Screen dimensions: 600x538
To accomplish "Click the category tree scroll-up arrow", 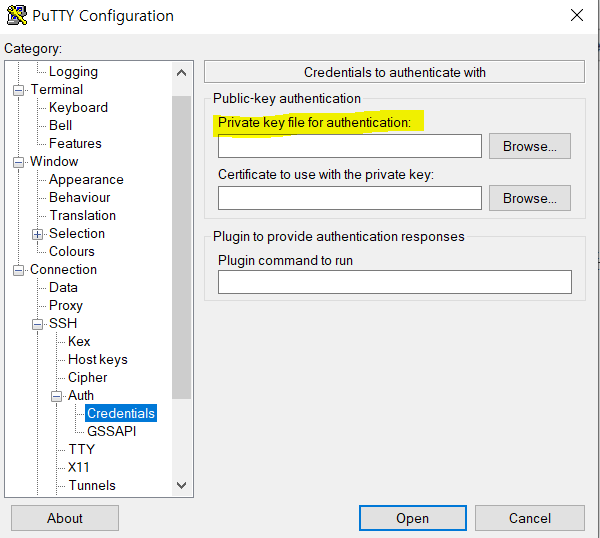I will (182, 73).
